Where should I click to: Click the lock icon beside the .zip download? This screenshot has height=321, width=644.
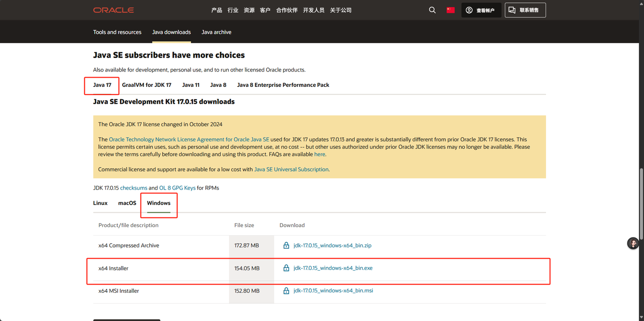coord(286,245)
